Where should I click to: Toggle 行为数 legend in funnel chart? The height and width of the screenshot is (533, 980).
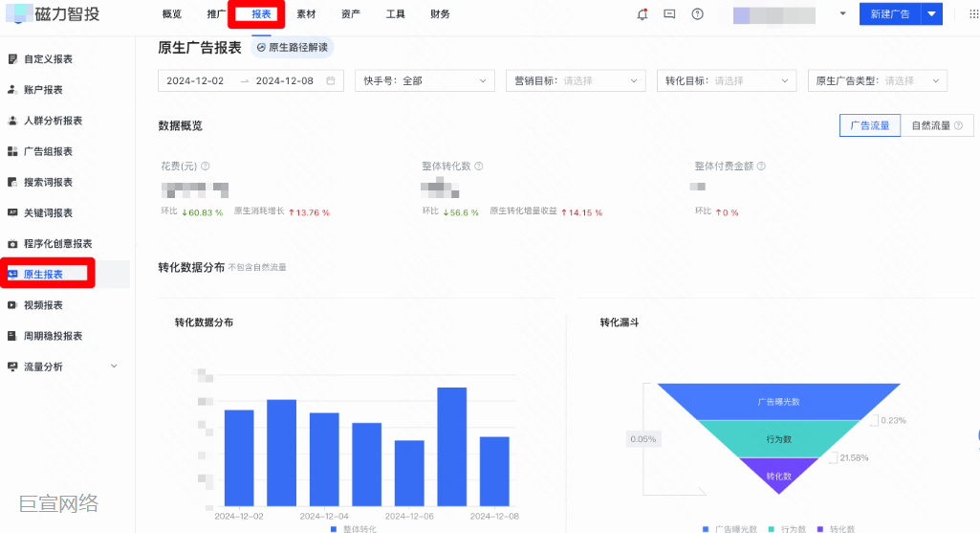pos(787,528)
